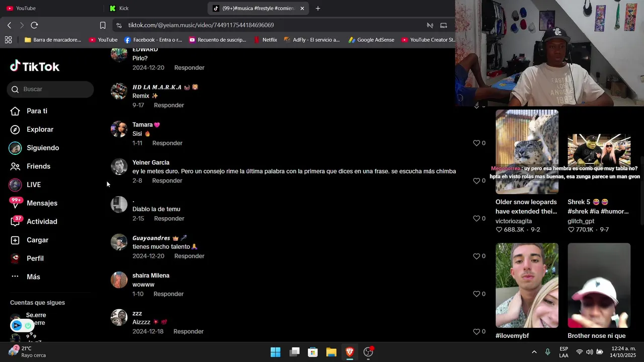Open Yeiner Garcia's profile avatar
Screen dimensions: 644x362
(119, 167)
